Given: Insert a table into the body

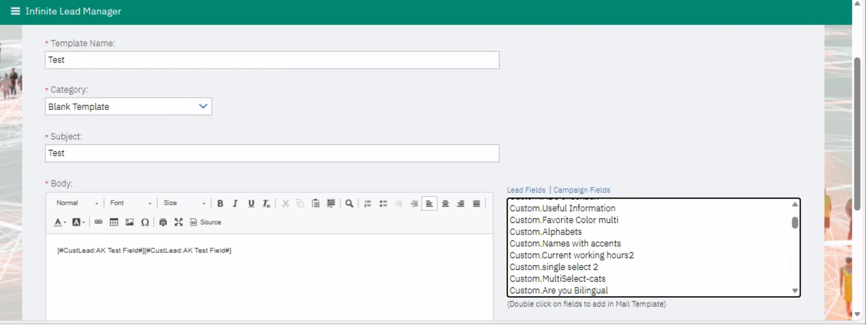Looking at the screenshot, I should point(114,222).
